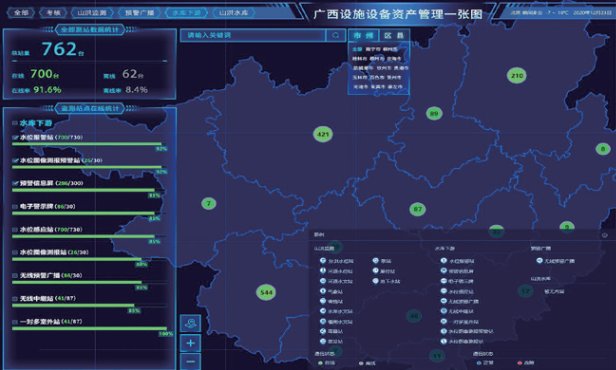Switch to the 预警广播 tab
Viewport: 616px width, 370px height.
tap(139, 13)
